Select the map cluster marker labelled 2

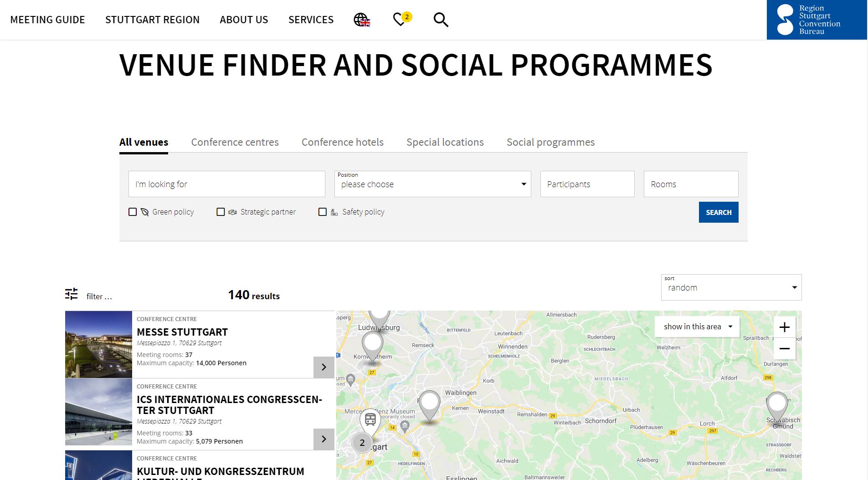[x=362, y=442]
